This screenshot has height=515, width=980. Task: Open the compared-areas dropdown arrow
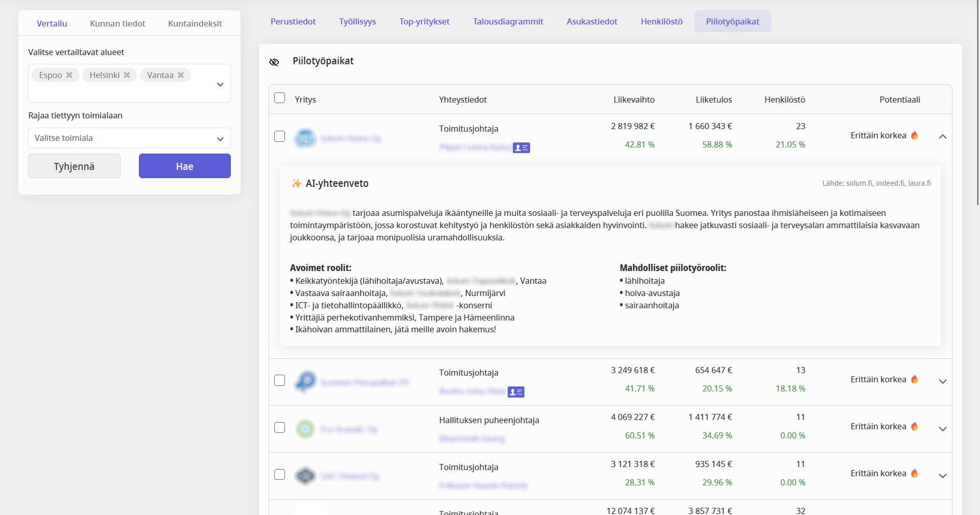[220, 84]
